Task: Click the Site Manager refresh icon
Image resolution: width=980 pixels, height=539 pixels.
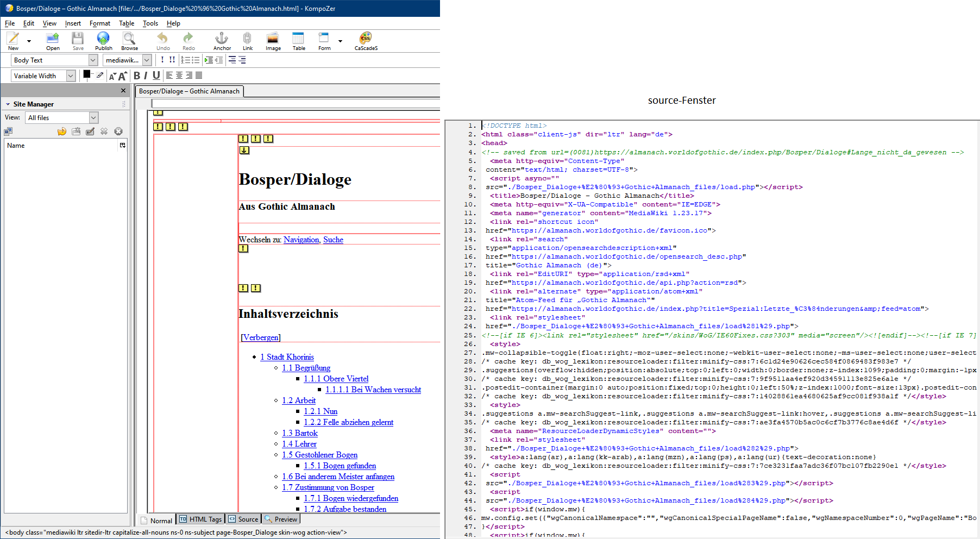Action: (62, 131)
